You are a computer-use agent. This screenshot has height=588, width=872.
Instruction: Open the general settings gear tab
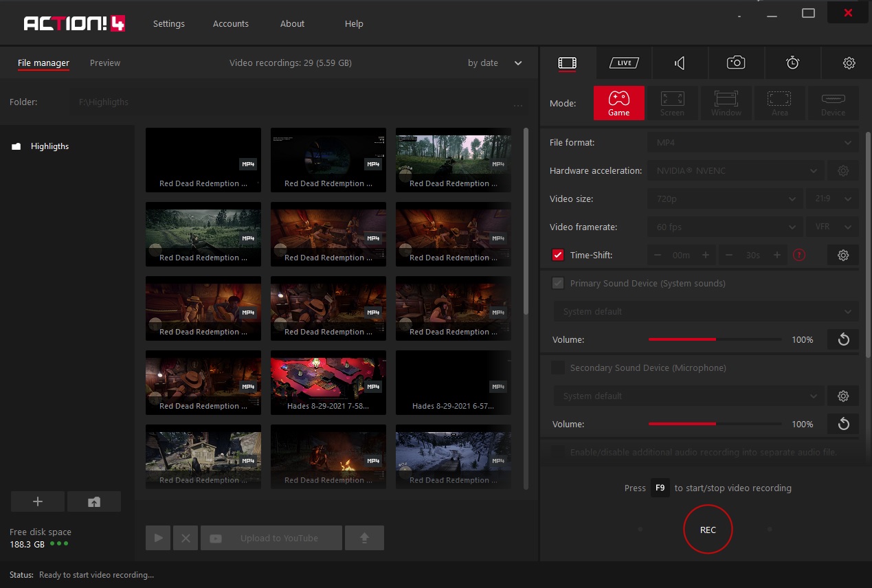849,63
